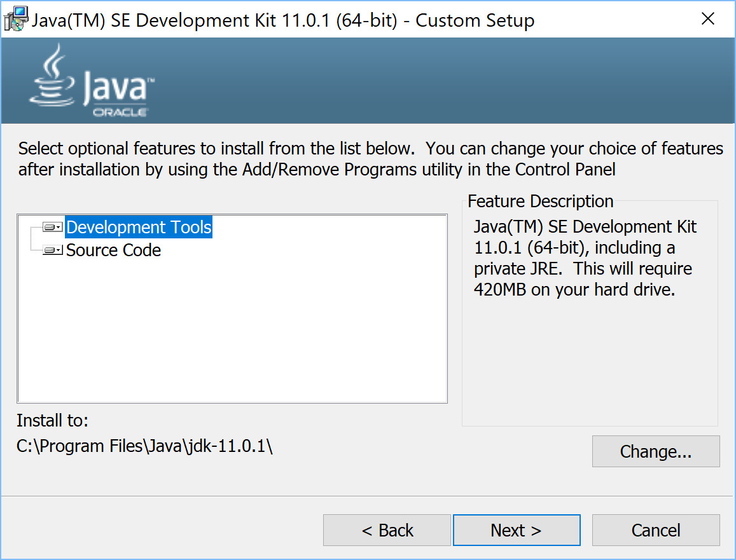Click the drive icon beside Source Code
736x560 pixels.
click(51, 249)
